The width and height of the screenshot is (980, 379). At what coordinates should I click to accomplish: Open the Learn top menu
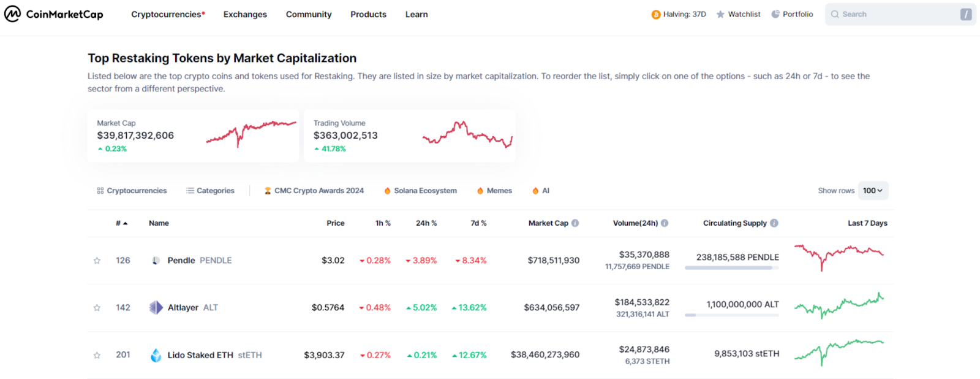[x=417, y=14]
